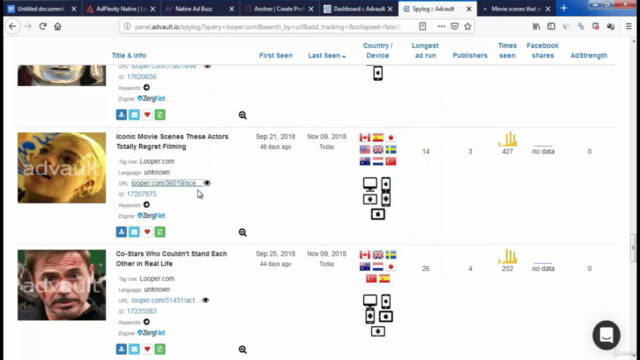Click email icon for ad ID 17620656

tap(134, 115)
